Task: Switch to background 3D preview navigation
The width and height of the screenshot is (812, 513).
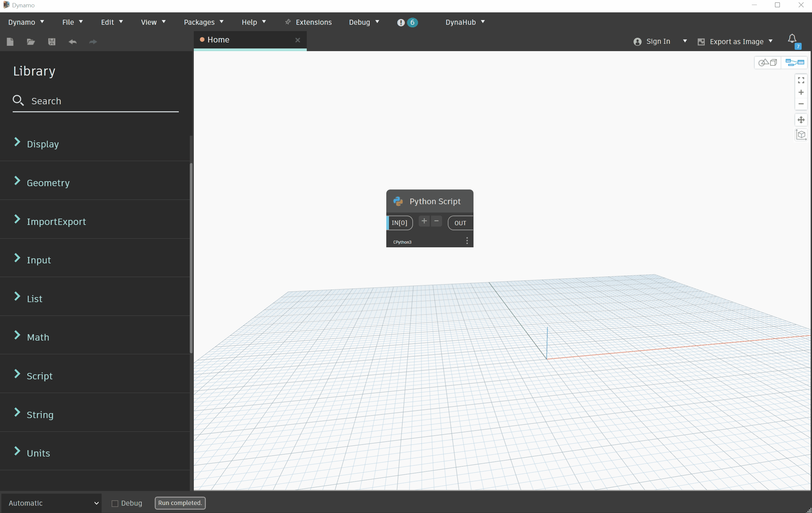Action: 768,62
